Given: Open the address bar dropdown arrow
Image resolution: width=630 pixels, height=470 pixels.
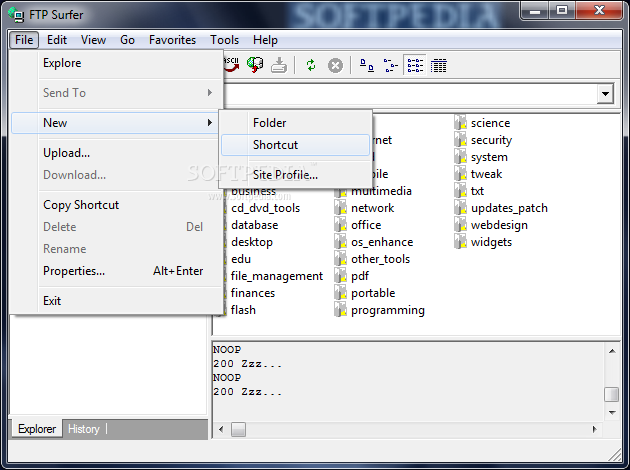Looking at the screenshot, I should click(605, 94).
